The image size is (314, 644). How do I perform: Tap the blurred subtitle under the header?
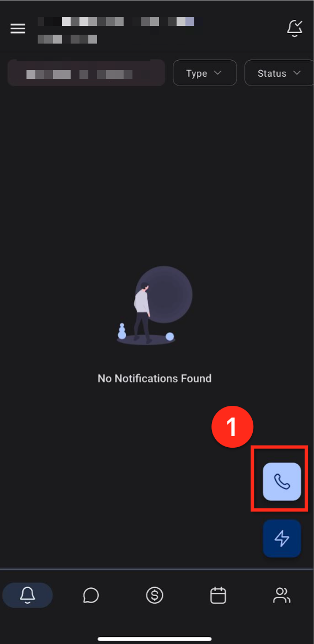[x=67, y=39]
